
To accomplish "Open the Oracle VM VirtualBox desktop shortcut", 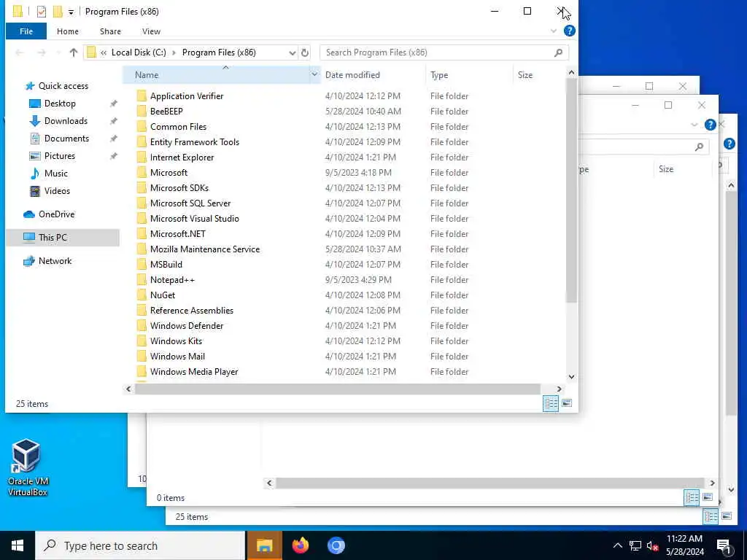I will click(28, 467).
